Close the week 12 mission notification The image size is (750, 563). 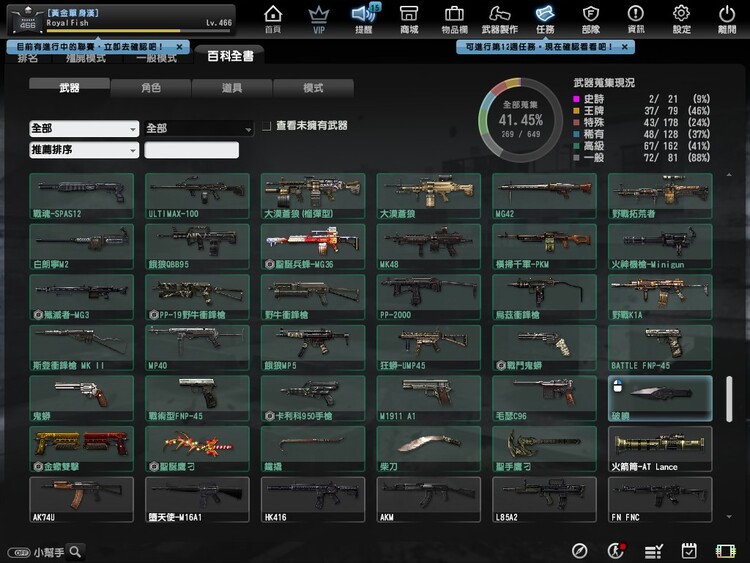pyautogui.click(x=625, y=47)
